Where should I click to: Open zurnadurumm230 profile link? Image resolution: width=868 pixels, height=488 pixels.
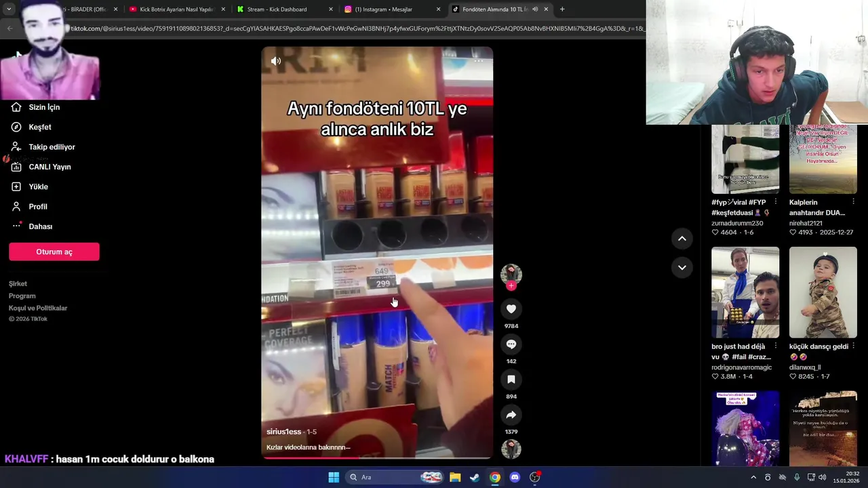click(737, 223)
